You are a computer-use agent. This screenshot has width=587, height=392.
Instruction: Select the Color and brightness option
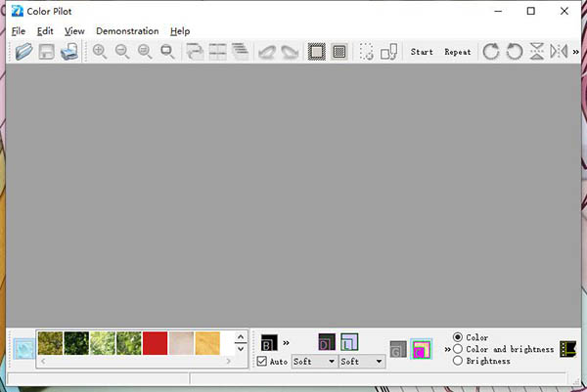pos(458,349)
